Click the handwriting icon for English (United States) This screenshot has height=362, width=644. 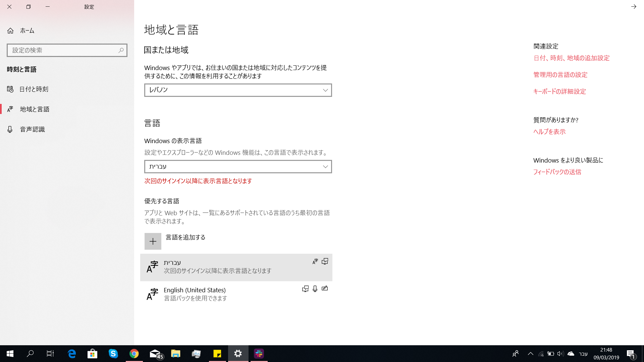[x=325, y=289]
